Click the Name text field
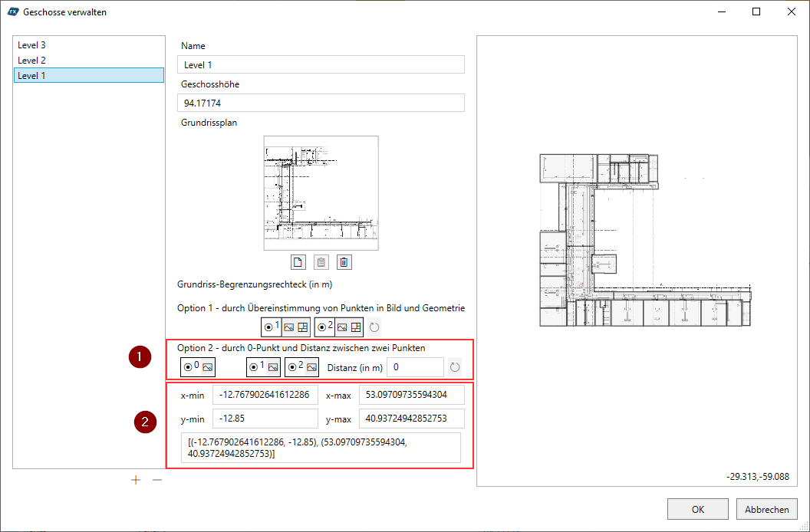 [x=321, y=64]
